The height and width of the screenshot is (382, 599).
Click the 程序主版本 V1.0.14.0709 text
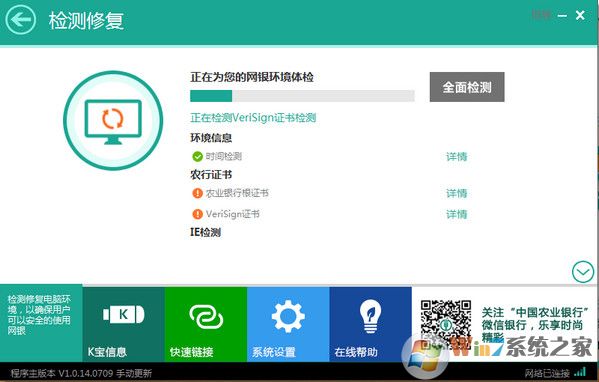(x=62, y=373)
